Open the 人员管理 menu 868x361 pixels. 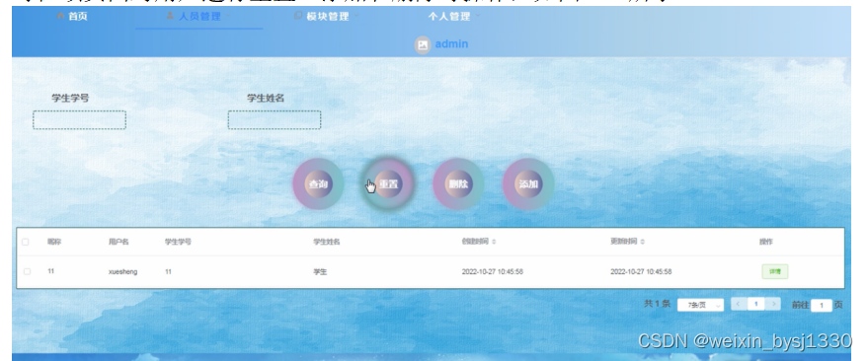tap(199, 17)
